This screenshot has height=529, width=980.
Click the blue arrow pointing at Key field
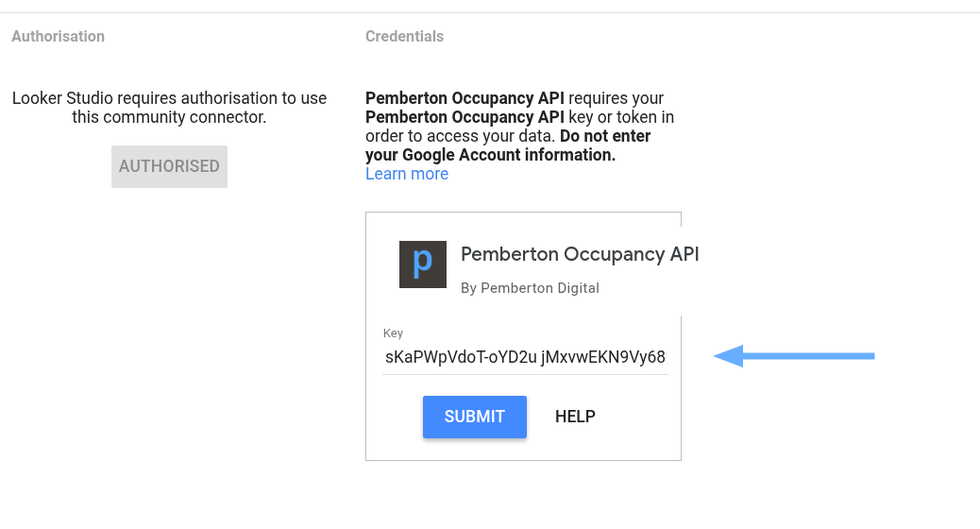click(x=794, y=356)
